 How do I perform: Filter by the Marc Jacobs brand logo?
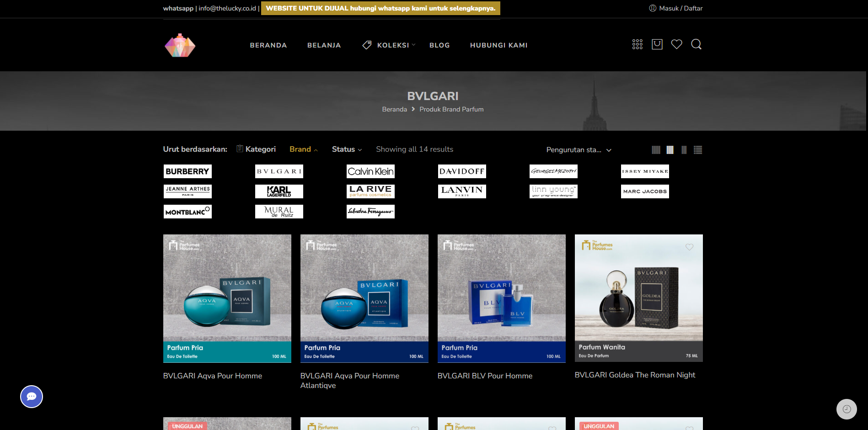pos(645,191)
